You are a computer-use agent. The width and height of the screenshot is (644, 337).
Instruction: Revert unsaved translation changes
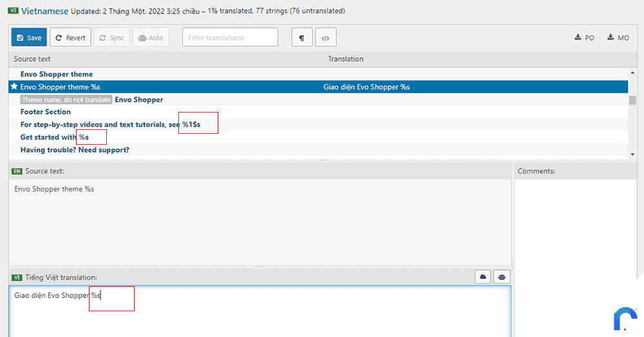click(x=70, y=37)
